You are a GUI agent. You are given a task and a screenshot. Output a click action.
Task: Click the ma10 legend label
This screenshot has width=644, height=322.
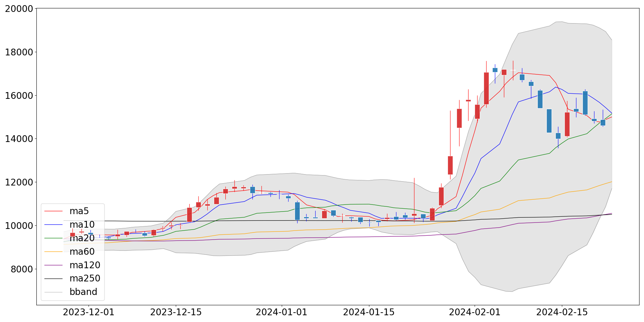click(x=82, y=225)
